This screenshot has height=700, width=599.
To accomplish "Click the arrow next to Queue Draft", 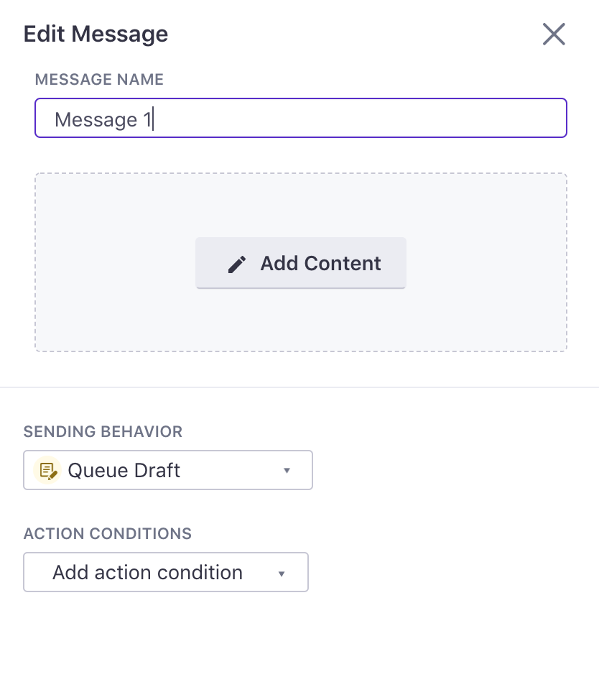I will pos(287,470).
